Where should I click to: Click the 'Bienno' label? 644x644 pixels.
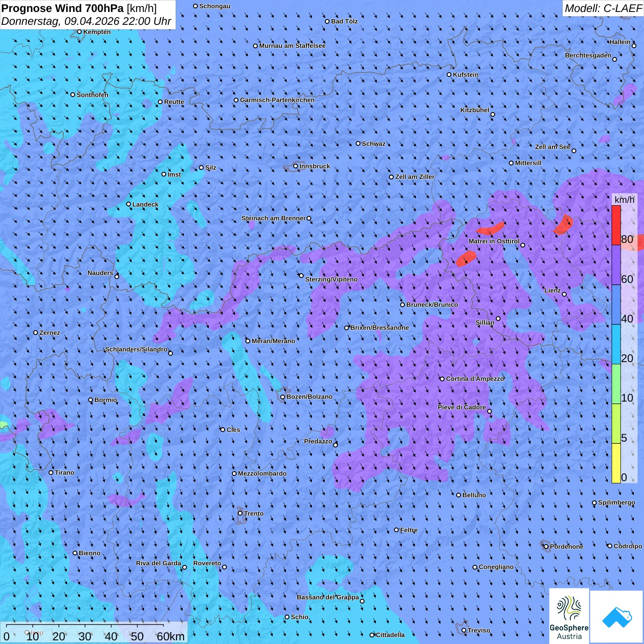[x=90, y=553]
